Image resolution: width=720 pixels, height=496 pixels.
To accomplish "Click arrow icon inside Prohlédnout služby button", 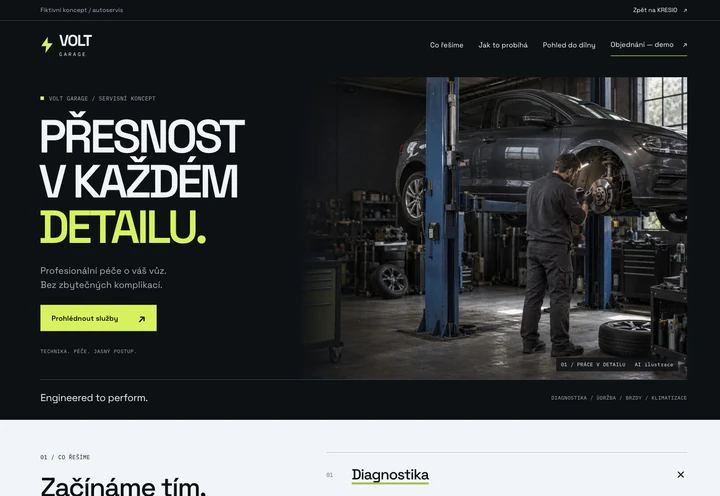I will point(141,319).
